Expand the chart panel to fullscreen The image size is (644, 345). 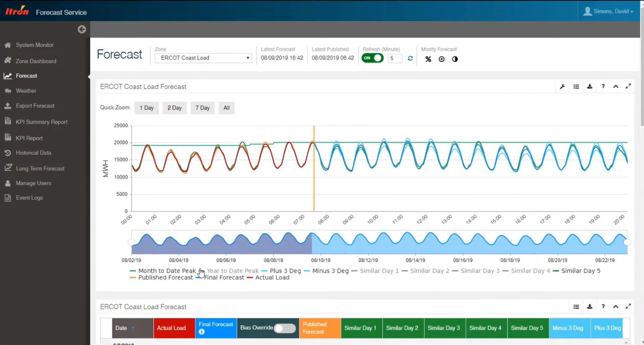click(628, 87)
